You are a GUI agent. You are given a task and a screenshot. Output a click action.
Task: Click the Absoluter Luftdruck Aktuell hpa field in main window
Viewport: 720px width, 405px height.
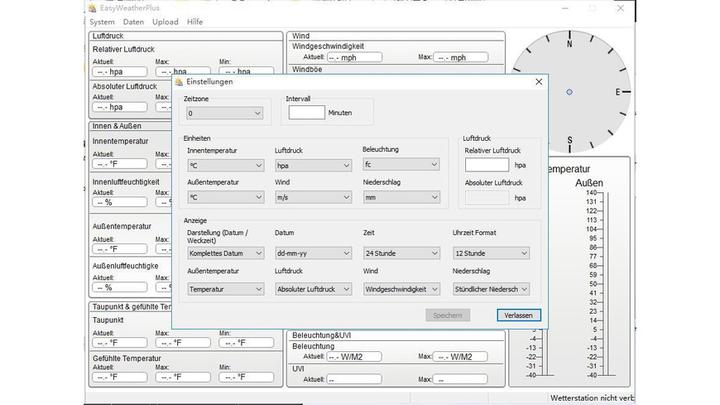tap(119, 107)
